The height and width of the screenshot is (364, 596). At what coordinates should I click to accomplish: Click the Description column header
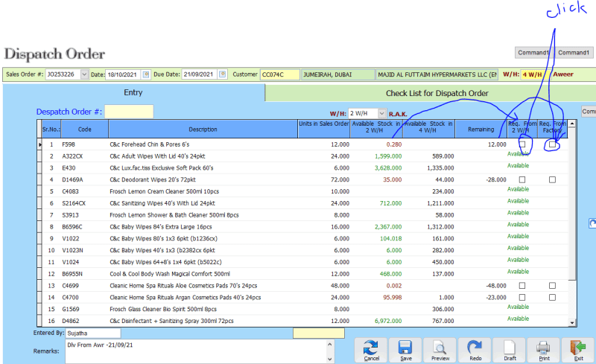[x=203, y=130]
